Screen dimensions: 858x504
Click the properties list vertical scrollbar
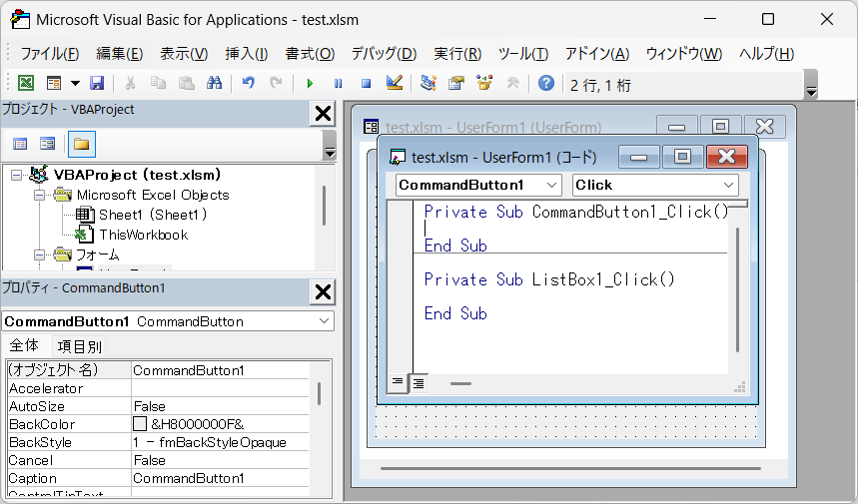point(319,393)
